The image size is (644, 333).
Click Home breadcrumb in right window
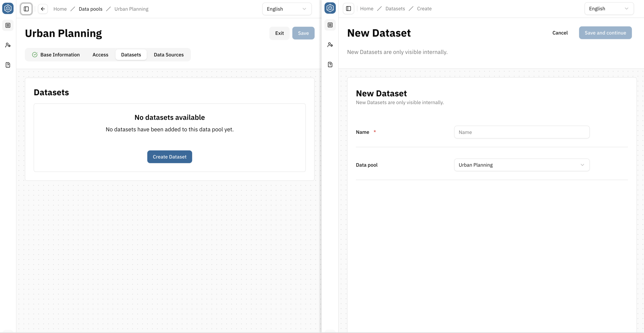point(367,9)
